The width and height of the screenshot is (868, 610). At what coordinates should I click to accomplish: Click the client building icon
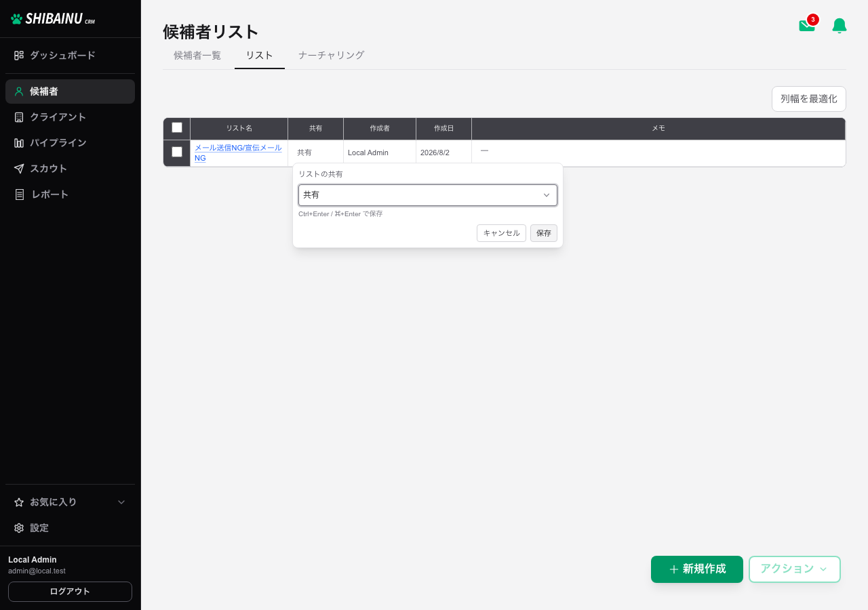(x=19, y=117)
